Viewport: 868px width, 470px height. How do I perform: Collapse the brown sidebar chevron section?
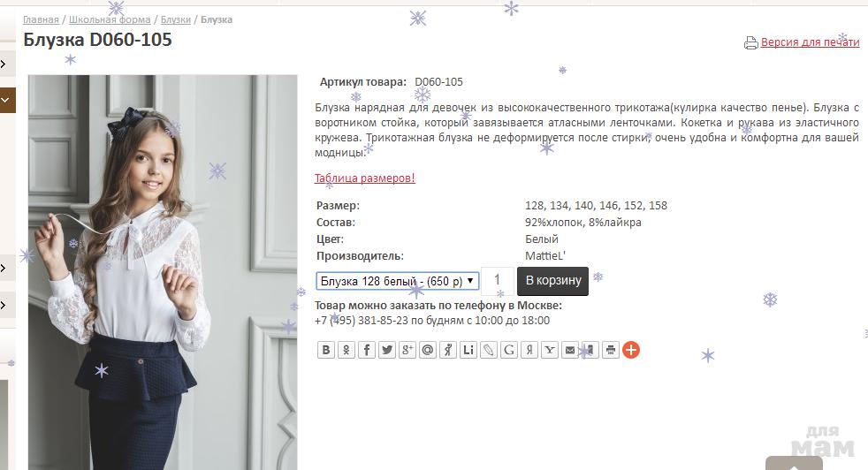[5, 101]
